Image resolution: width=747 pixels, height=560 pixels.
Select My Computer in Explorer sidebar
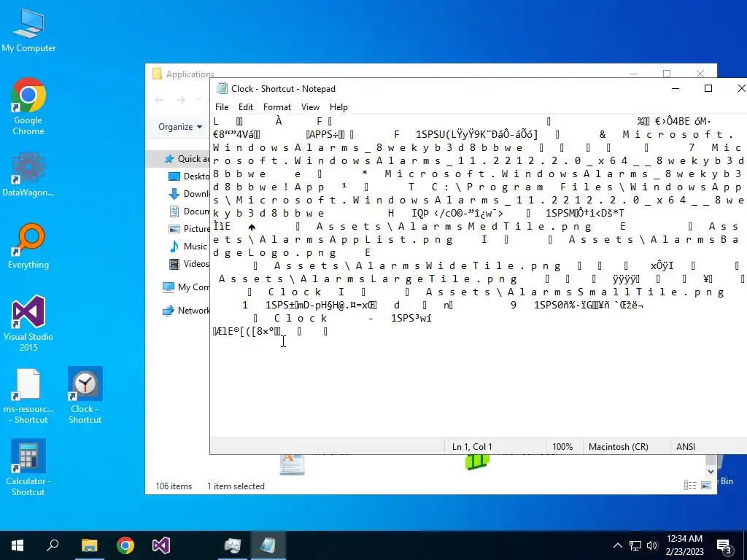coord(186,287)
